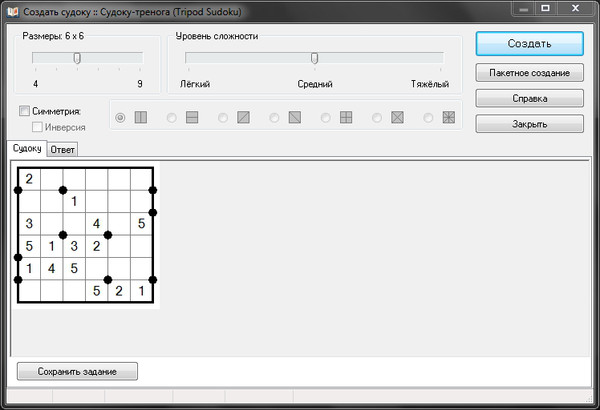Screen dimensions: 600x410
Task: Click Сохранить задание to save the puzzle
Action: pyautogui.click(x=77, y=371)
